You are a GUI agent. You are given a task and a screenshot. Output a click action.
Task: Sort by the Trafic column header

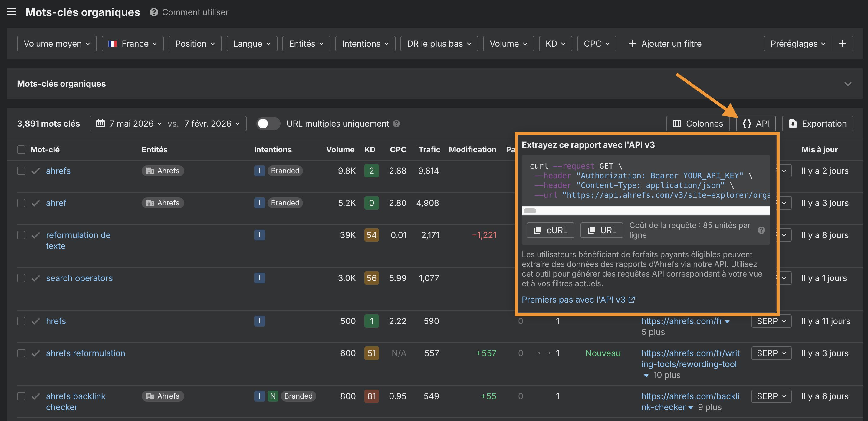tap(429, 149)
